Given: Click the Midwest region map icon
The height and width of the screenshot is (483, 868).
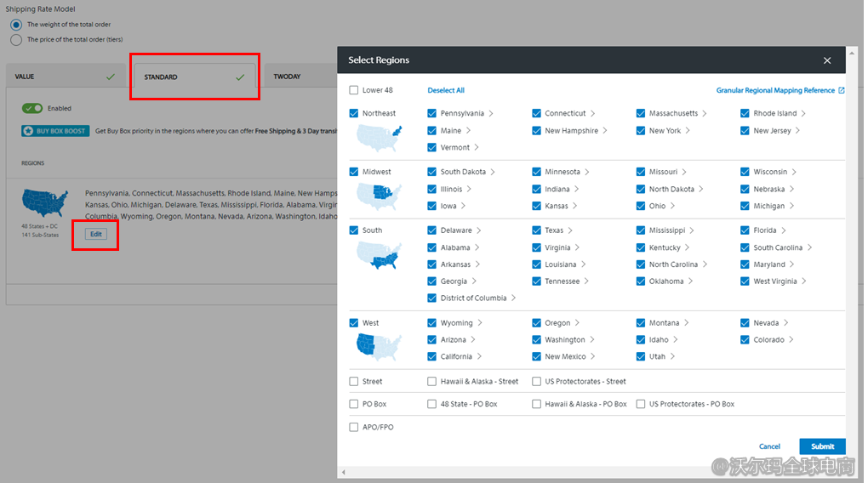Looking at the screenshot, I should (378, 196).
